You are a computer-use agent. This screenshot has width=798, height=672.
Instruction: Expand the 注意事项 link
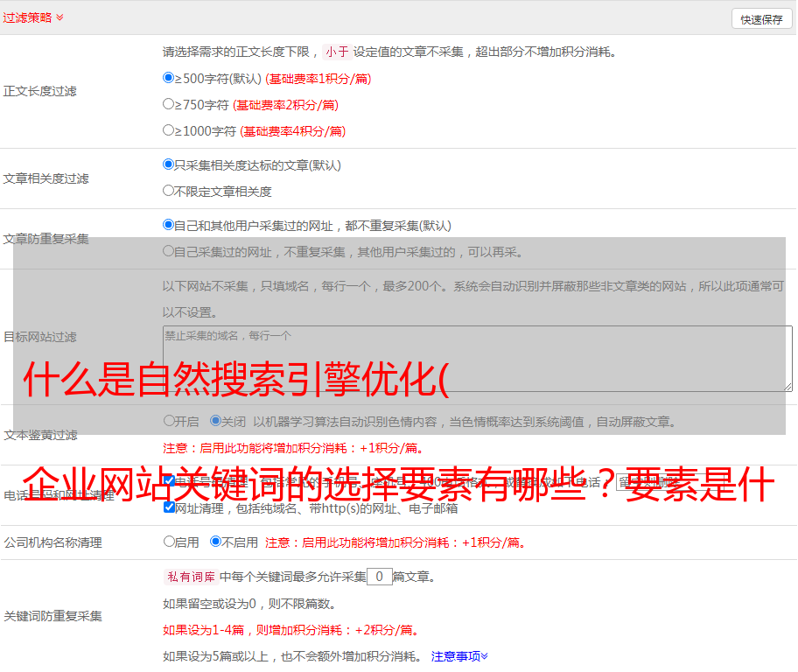pyautogui.click(x=459, y=656)
